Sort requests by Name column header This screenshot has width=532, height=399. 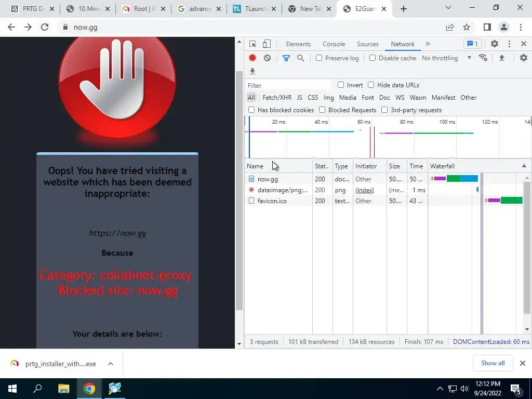(278, 166)
